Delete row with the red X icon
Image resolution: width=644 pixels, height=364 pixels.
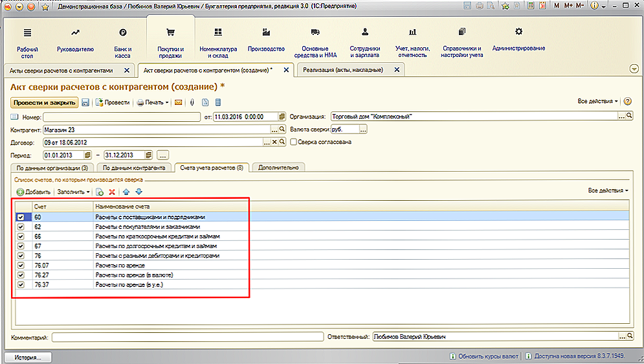[112, 192]
